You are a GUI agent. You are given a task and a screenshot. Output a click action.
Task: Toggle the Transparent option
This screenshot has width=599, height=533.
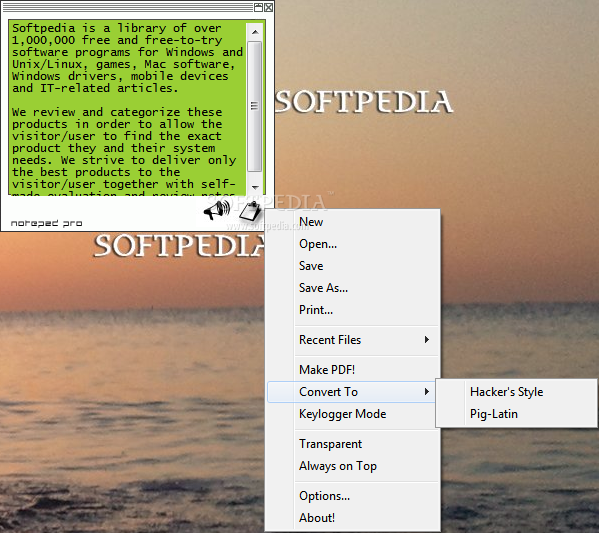coord(353,444)
